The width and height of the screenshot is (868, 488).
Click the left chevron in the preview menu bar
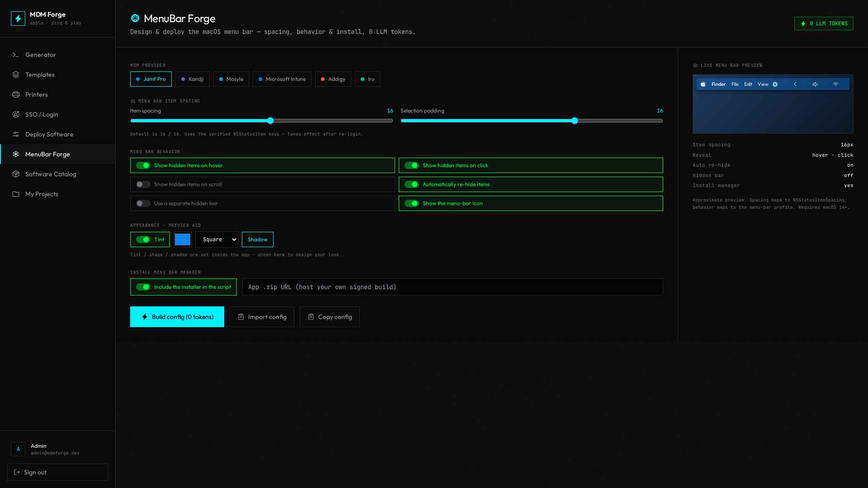tap(795, 84)
